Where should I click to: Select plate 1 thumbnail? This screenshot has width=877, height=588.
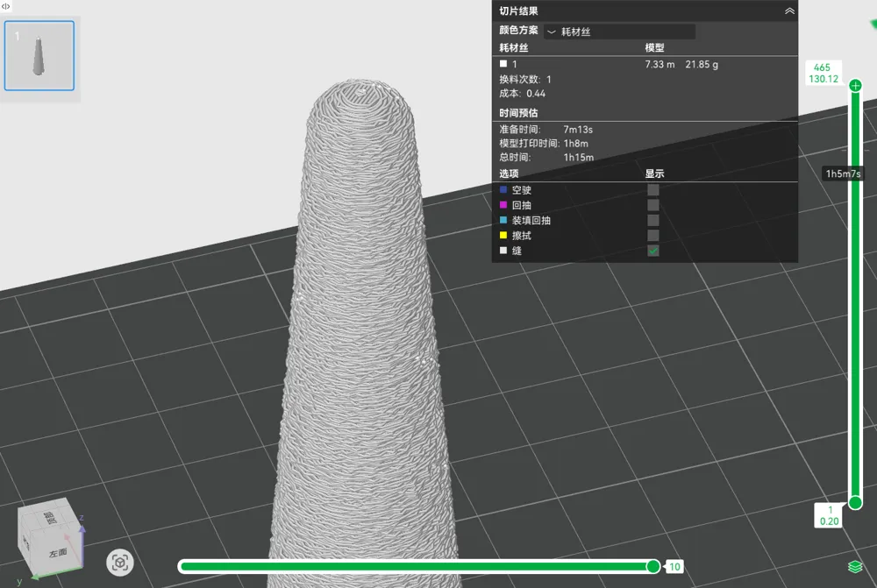tap(39, 55)
